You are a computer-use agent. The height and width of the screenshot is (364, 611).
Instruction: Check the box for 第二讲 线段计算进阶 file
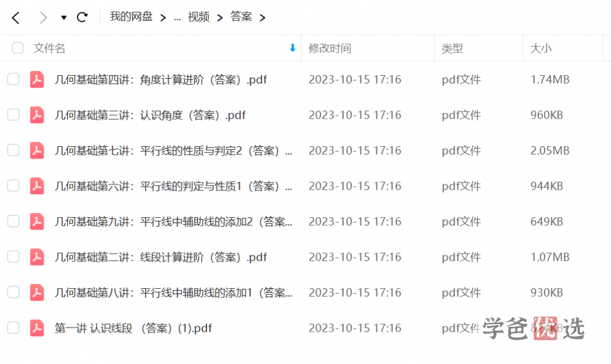[x=13, y=257]
